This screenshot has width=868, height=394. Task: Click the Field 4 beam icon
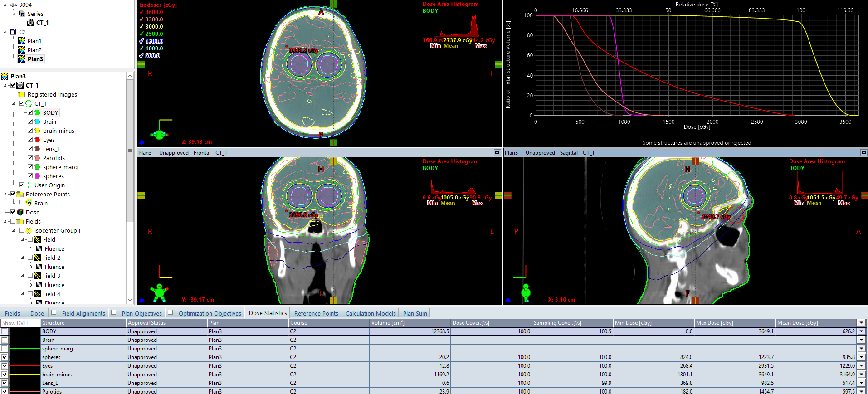click(x=38, y=294)
